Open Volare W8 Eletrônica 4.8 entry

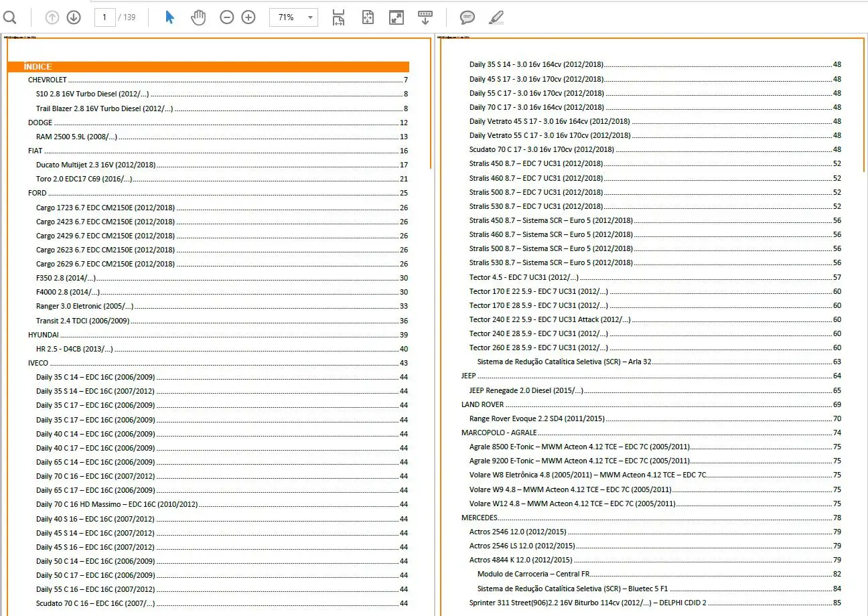tap(655, 475)
